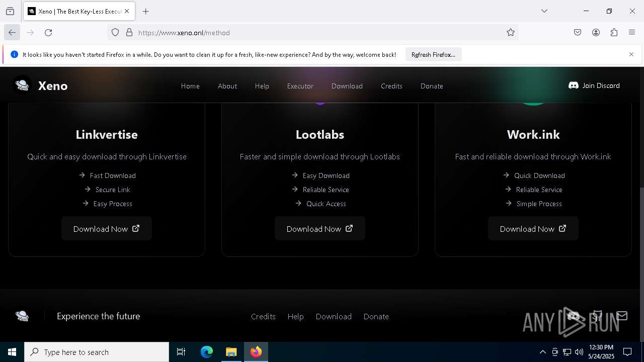The height and width of the screenshot is (362, 644).
Task: Open the footer GitHub icon
Action: 597,316
